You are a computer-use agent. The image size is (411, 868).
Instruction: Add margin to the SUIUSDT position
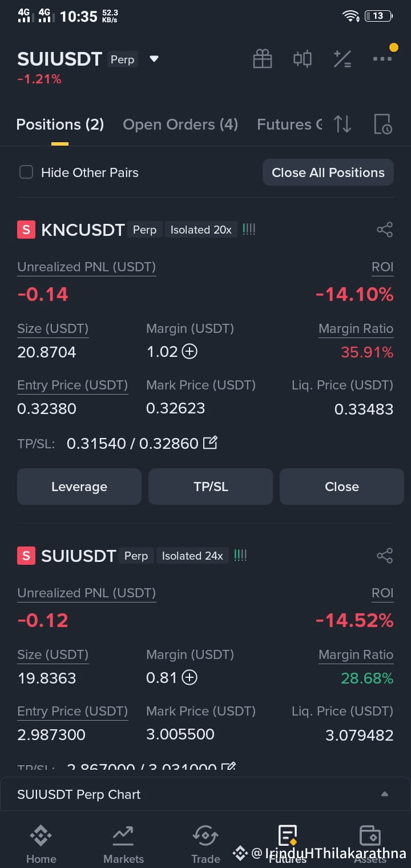click(x=190, y=677)
